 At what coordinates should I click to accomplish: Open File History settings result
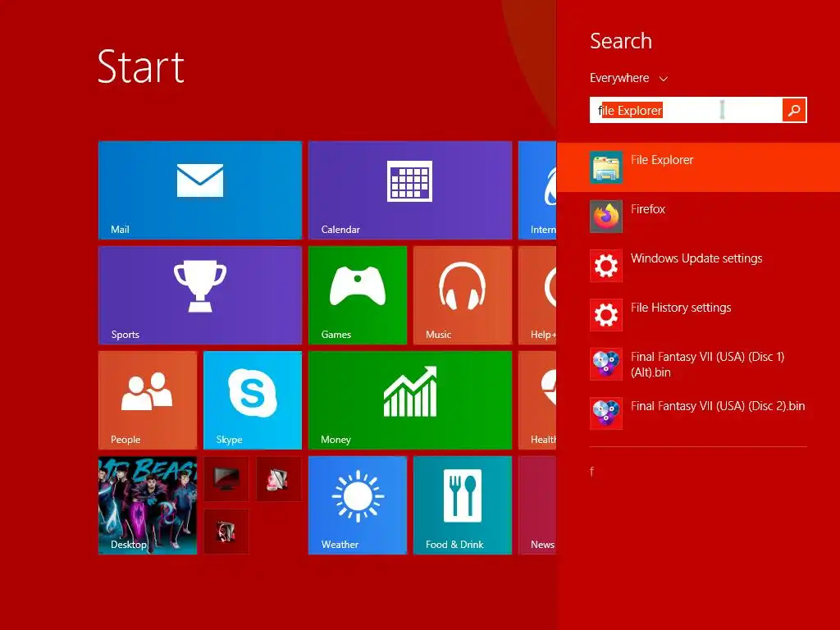(699, 315)
